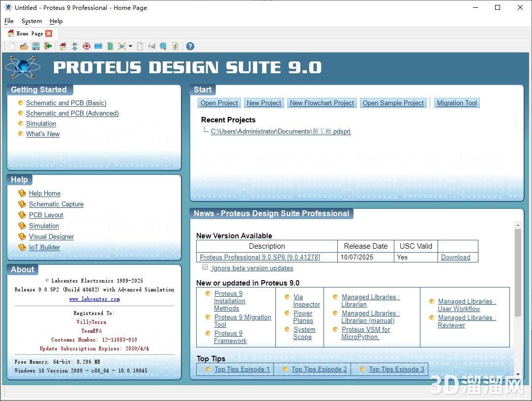The height and width of the screenshot is (401, 532).
Task: Click the Download link for SP6
Action: tap(455, 257)
